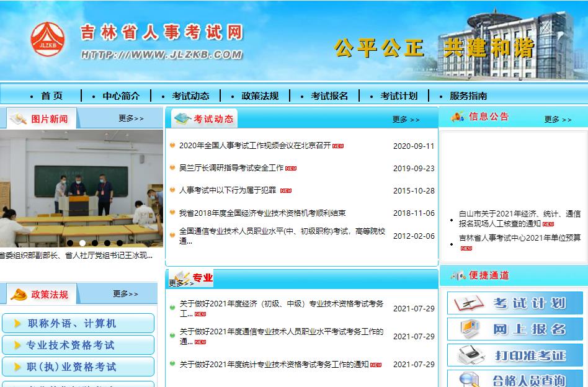588x387 pixels.
Task: Click the 信息公告 loudspeaker icon
Action: tap(456, 115)
